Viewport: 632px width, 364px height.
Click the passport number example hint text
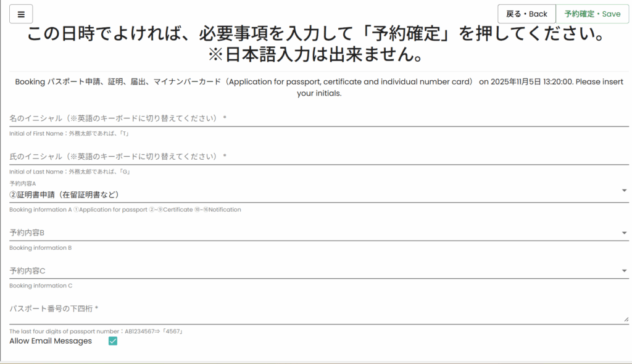(x=96, y=331)
